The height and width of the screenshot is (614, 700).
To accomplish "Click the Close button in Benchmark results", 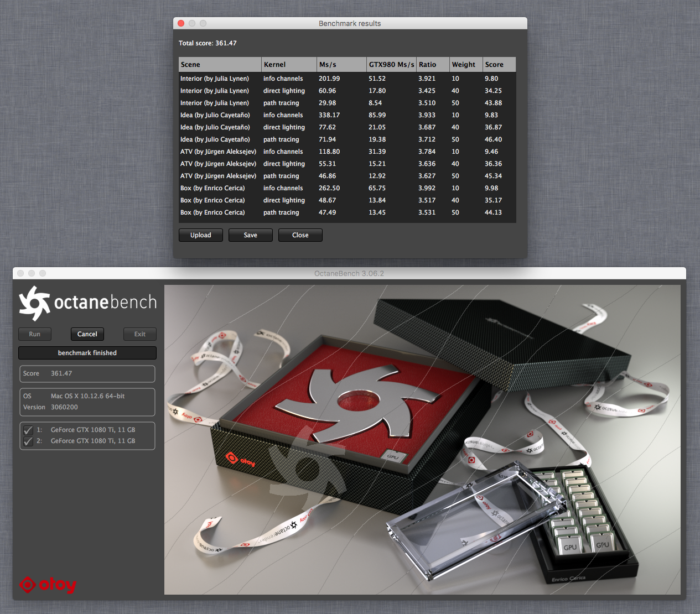I will click(x=300, y=235).
